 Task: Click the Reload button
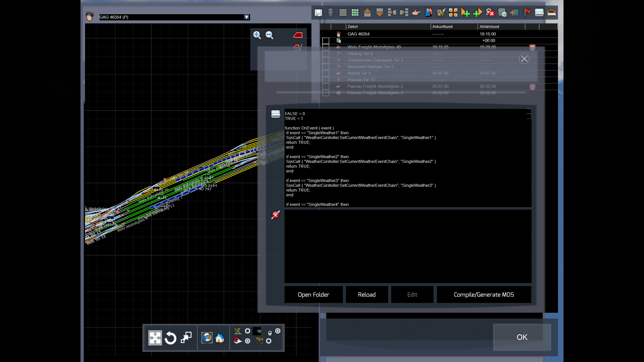click(x=367, y=295)
